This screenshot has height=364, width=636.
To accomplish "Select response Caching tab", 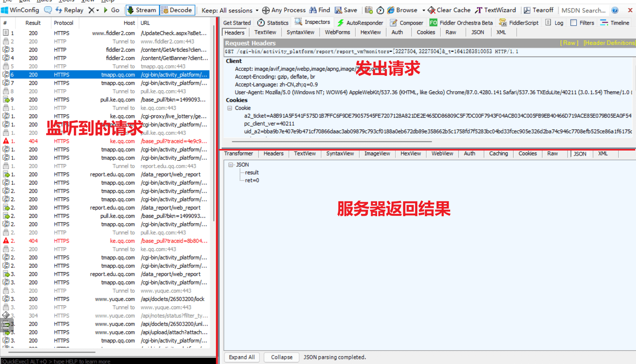I will (498, 154).
